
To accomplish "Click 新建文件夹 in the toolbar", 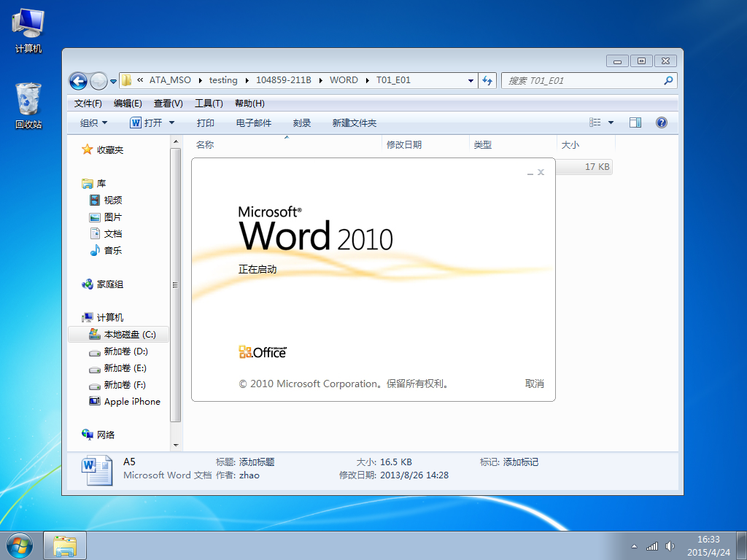I will (354, 122).
